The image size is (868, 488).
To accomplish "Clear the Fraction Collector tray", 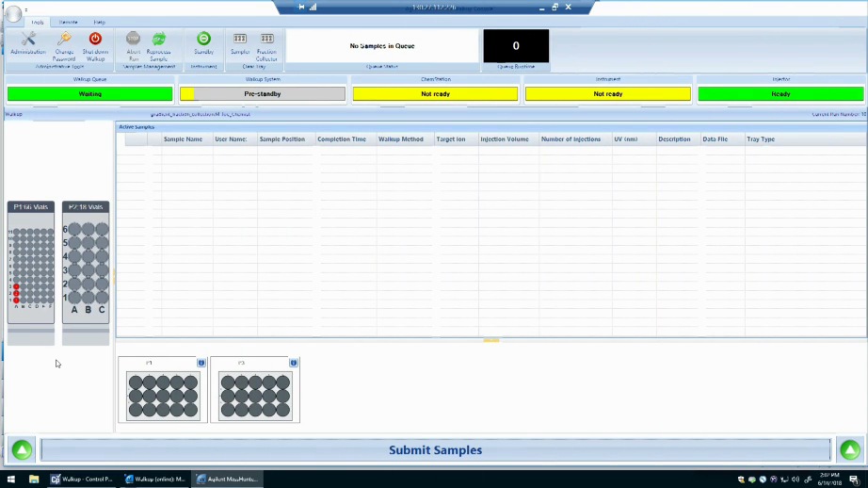I will point(267,41).
